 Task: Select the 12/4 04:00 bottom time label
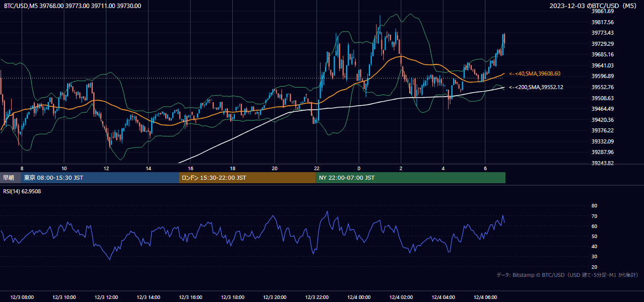pyautogui.click(x=443, y=297)
